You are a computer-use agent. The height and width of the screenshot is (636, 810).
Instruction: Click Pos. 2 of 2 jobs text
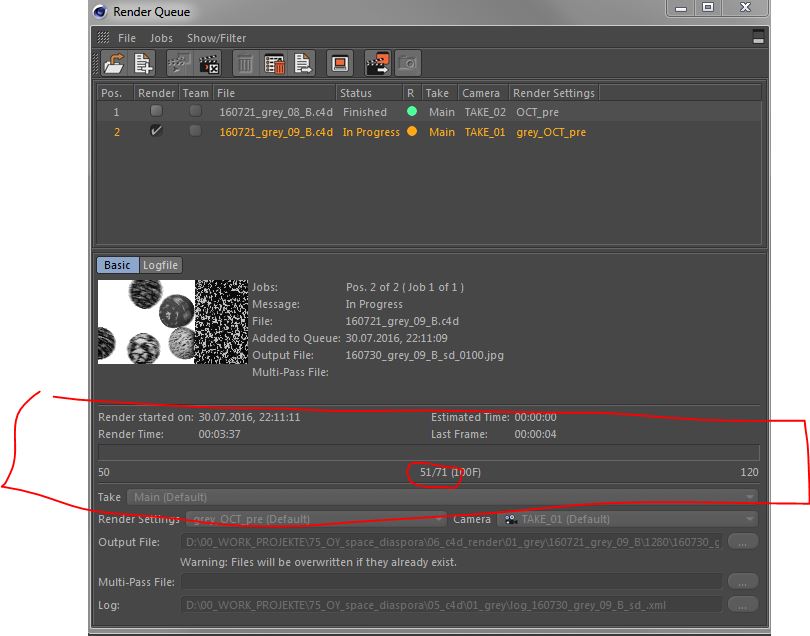[x=404, y=287]
